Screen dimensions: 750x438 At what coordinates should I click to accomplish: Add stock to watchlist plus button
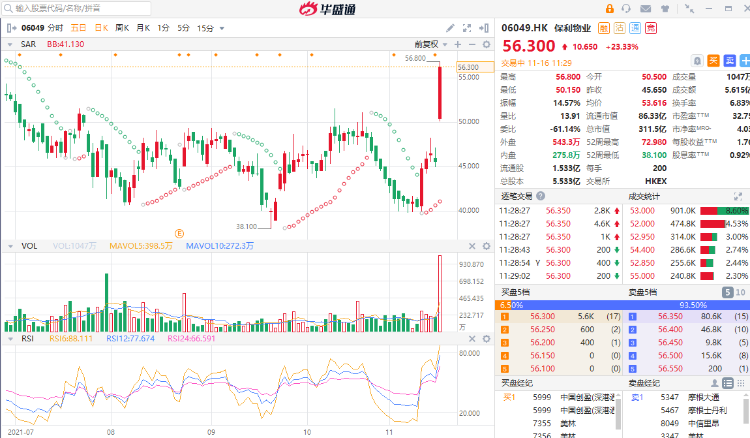pos(745,61)
